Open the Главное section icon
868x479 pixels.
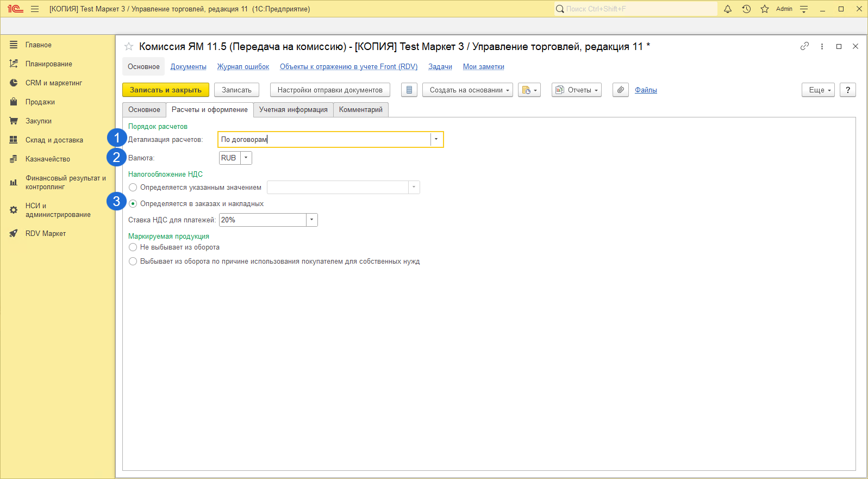(14, 45)
